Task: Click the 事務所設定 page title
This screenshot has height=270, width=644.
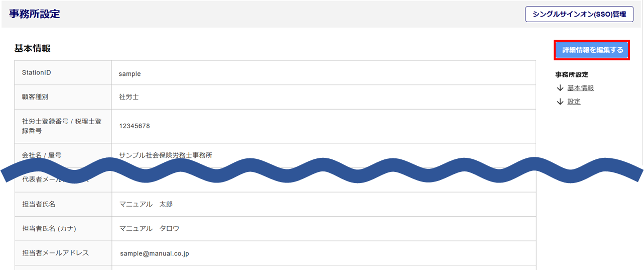Action: click(x=34, y=14)
